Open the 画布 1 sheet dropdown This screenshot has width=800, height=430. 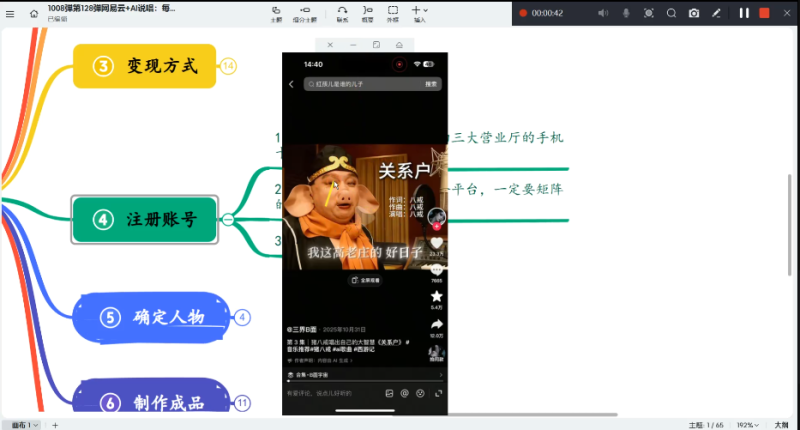(24, 425)
